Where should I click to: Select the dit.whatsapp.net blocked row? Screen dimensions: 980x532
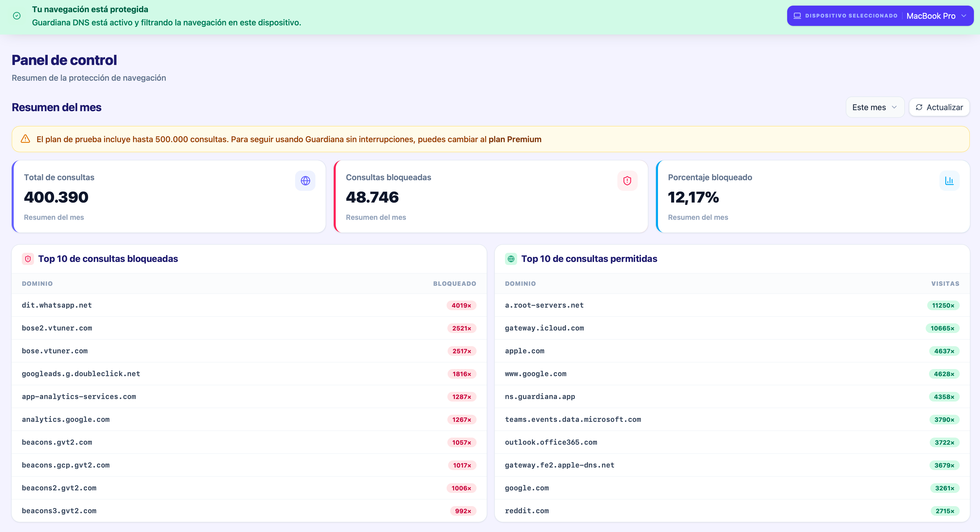(x=249, y=305)
